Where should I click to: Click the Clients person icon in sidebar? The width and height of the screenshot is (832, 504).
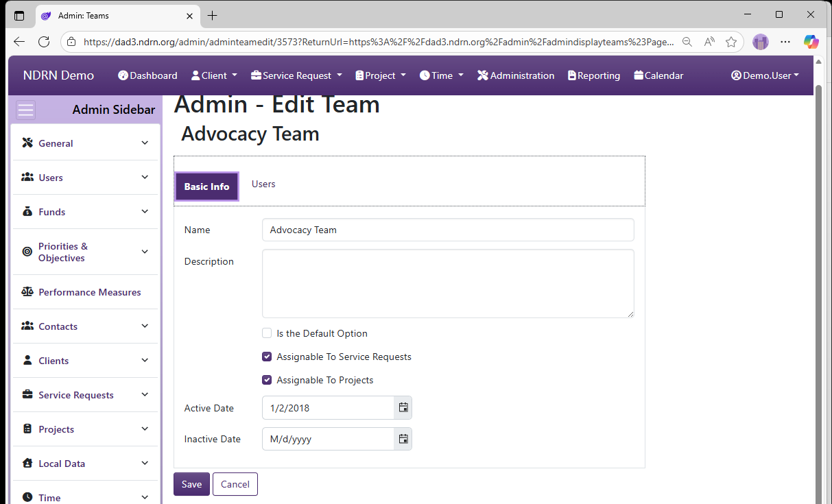[27, 361]
